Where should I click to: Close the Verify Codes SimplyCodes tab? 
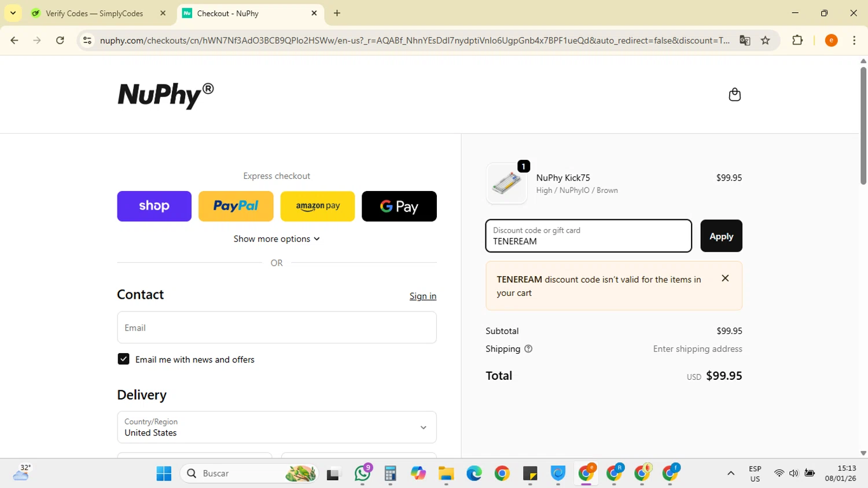pyautogui.click(x=163, y=13)
